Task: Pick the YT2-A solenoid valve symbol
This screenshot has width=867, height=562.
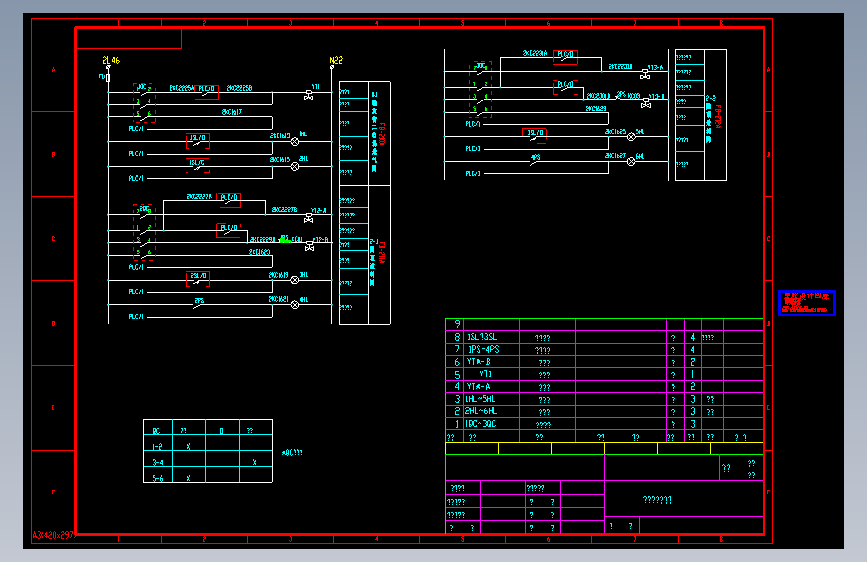Action: pyautogui.click(x=309, y=218)
